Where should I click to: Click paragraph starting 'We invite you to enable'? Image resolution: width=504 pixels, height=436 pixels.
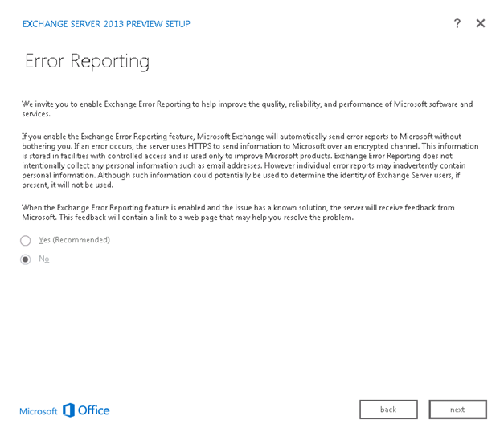[248, 109]
